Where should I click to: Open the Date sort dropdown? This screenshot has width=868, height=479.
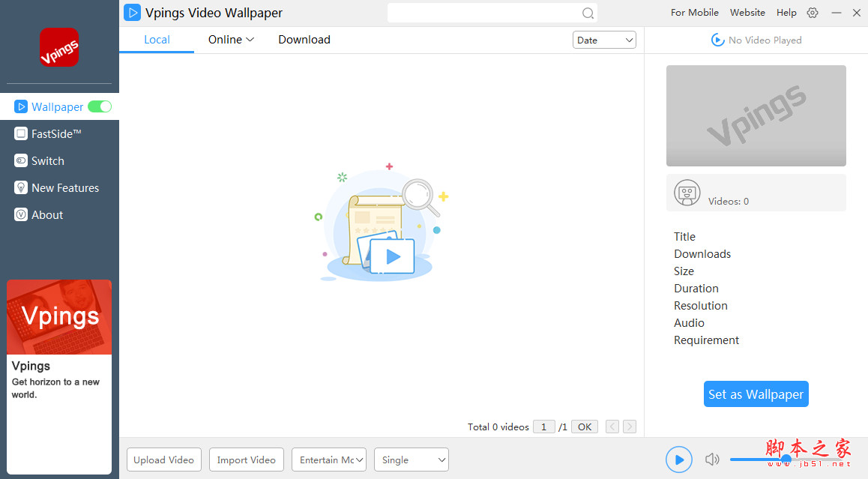604,40
